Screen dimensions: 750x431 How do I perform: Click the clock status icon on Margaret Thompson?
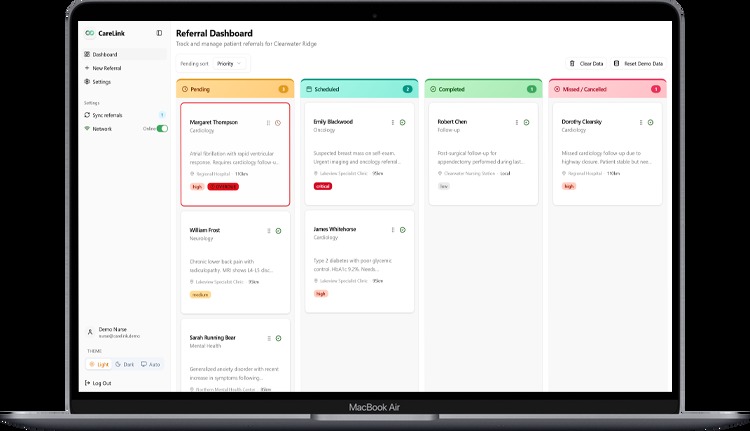(x=278, y=123)
